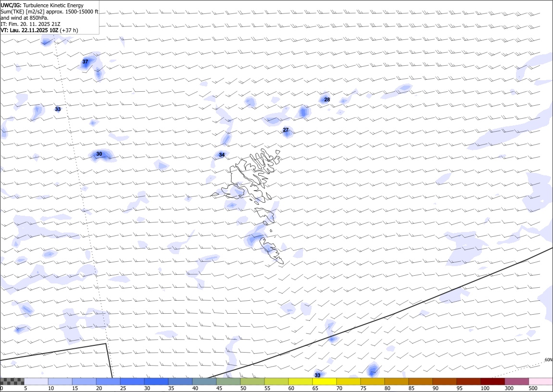Viewport: 553px width, 392px height.
Task: Click the legend tick label 500
Action: [533, 388]
